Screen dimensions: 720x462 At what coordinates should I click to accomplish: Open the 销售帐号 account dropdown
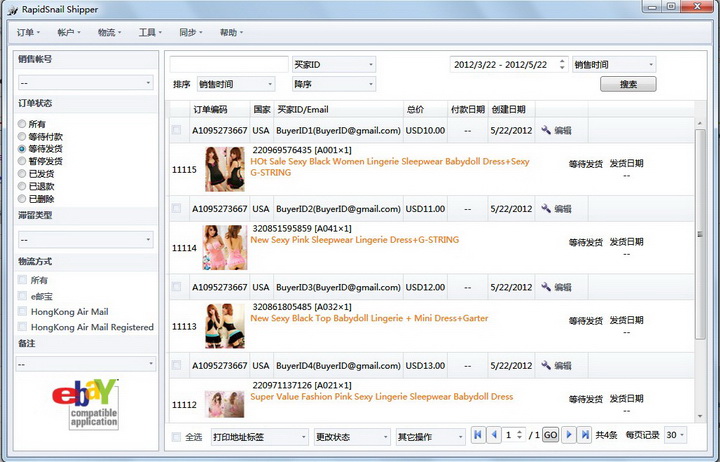click(85, 83)
